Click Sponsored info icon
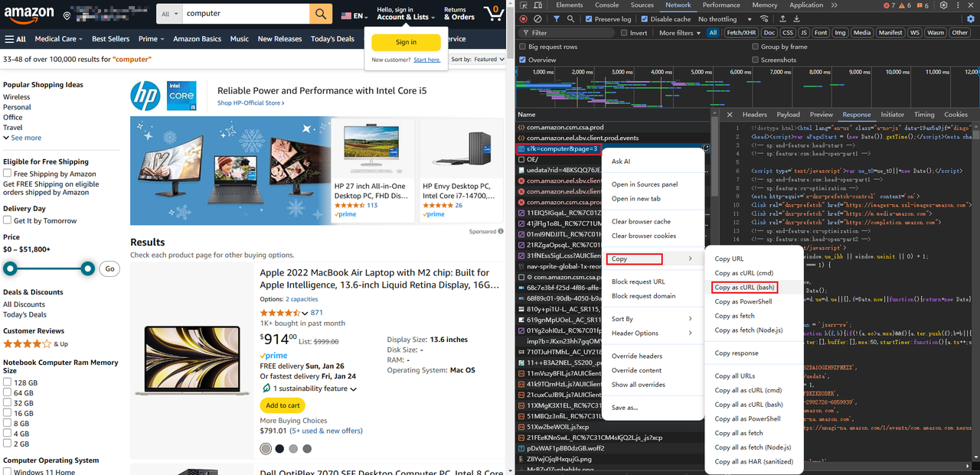Image resolution: width=980 pixels, height=475 pixels. [501, 231]
